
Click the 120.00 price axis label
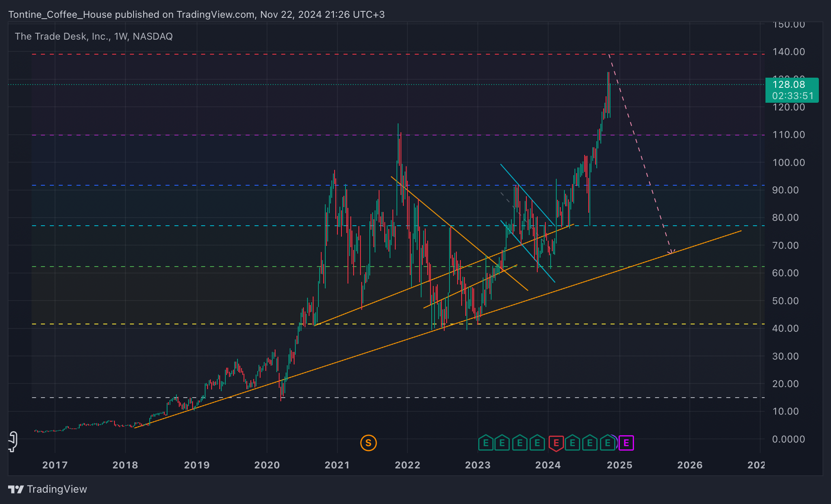pos(789,107)
